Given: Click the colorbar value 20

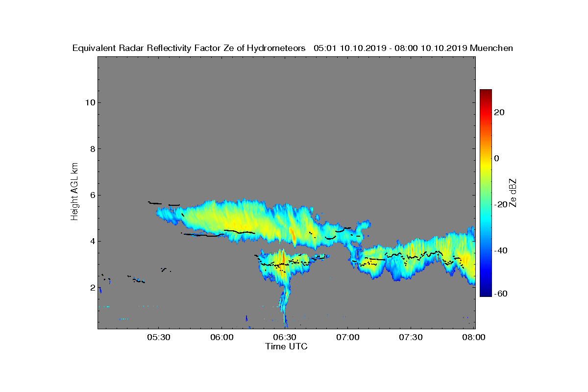Looking at the screenshot, I should coord(499,112).
